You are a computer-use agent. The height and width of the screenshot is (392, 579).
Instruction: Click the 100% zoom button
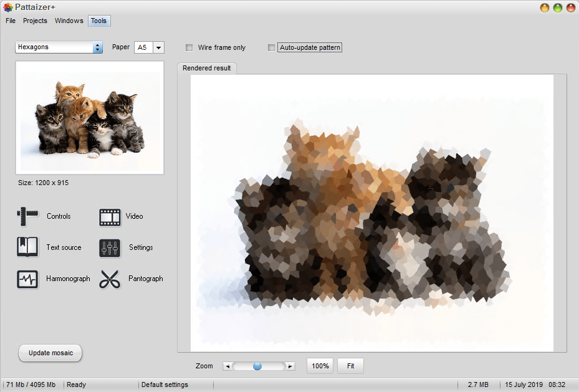pos(320,366)
